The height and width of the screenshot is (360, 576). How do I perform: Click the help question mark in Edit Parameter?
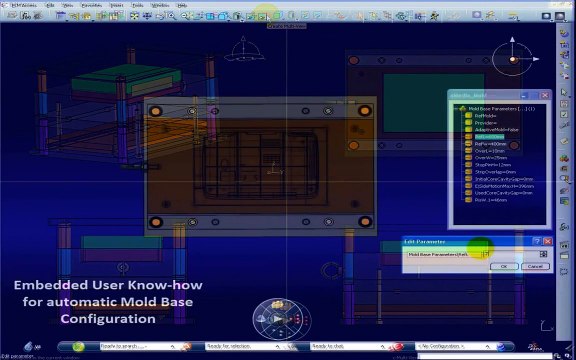point(537,241)
